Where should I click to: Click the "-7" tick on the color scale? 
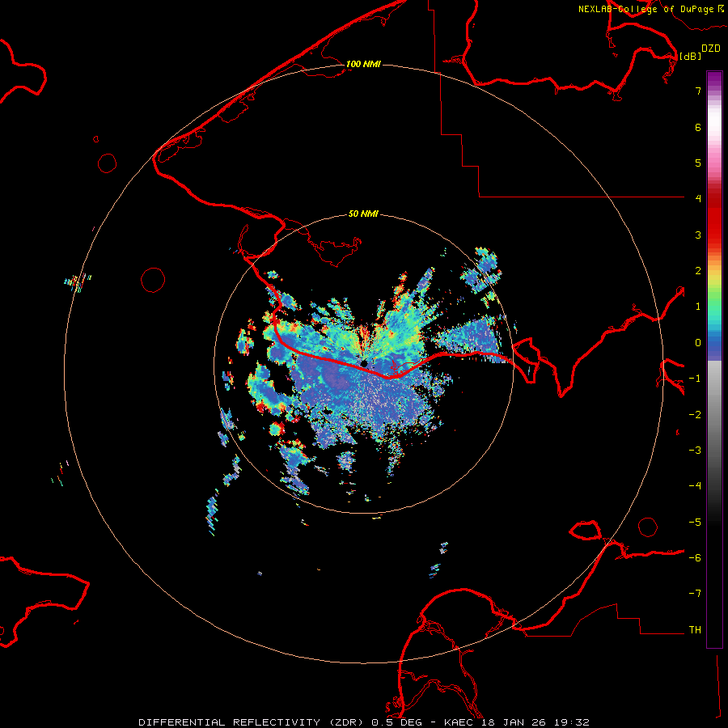[x=695, y=594]
